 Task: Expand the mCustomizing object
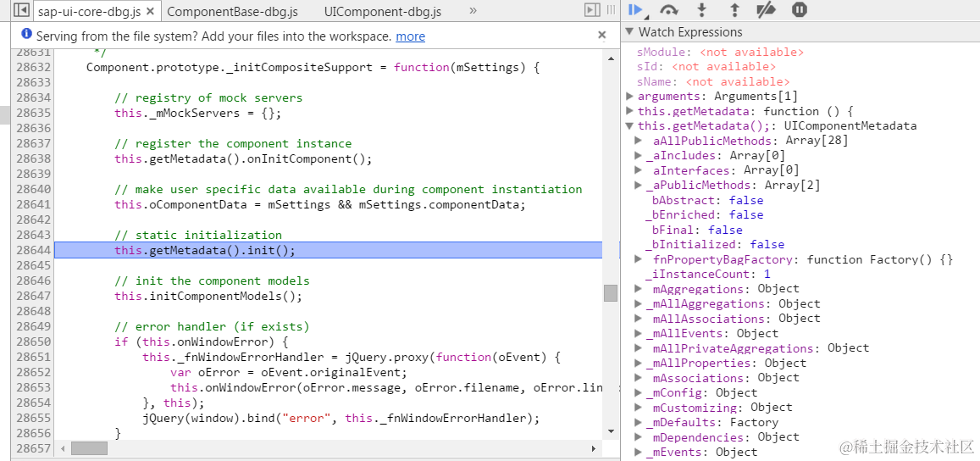coord(638,408)
